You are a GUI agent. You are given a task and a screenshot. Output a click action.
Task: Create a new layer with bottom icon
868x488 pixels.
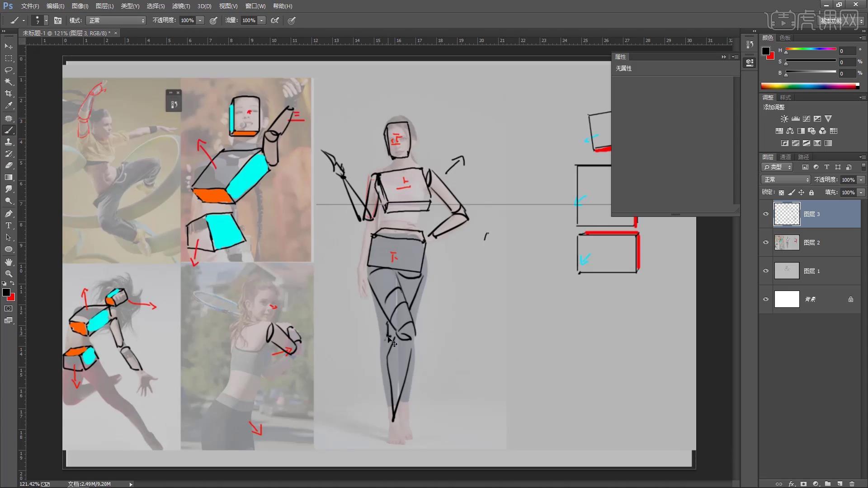[x=840, y=483]
